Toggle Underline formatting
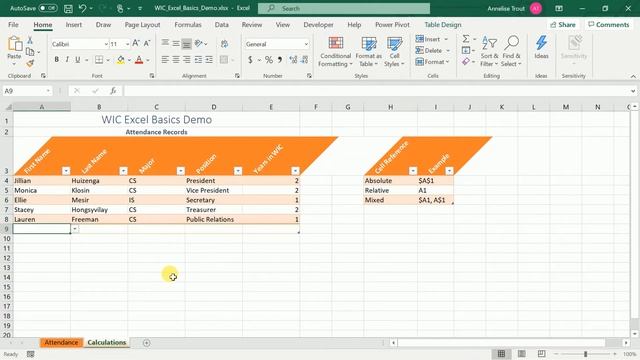Screen dimensions: 640x360 tap(78, 60)
